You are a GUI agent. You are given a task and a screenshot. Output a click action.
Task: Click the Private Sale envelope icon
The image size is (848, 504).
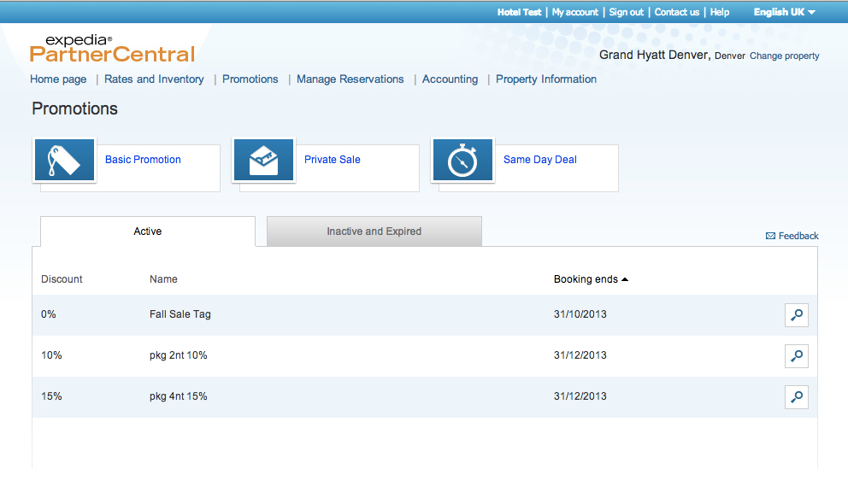(x=263, y=161)
